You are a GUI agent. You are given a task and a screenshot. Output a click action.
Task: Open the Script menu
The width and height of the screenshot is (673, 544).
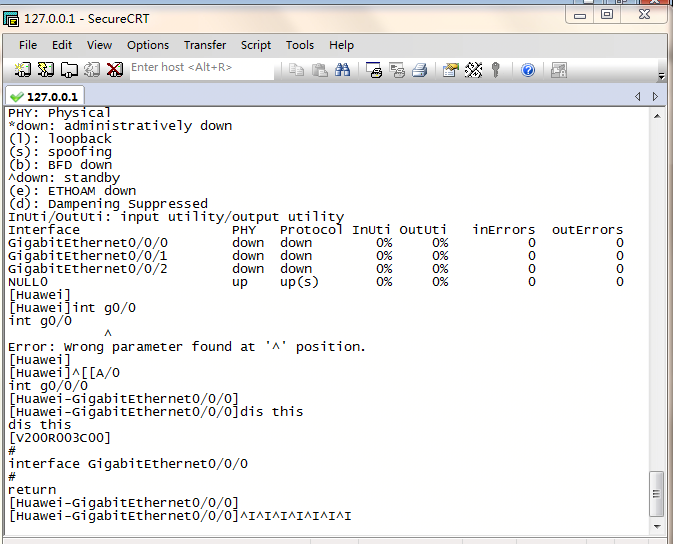click(x=256, y=45)
